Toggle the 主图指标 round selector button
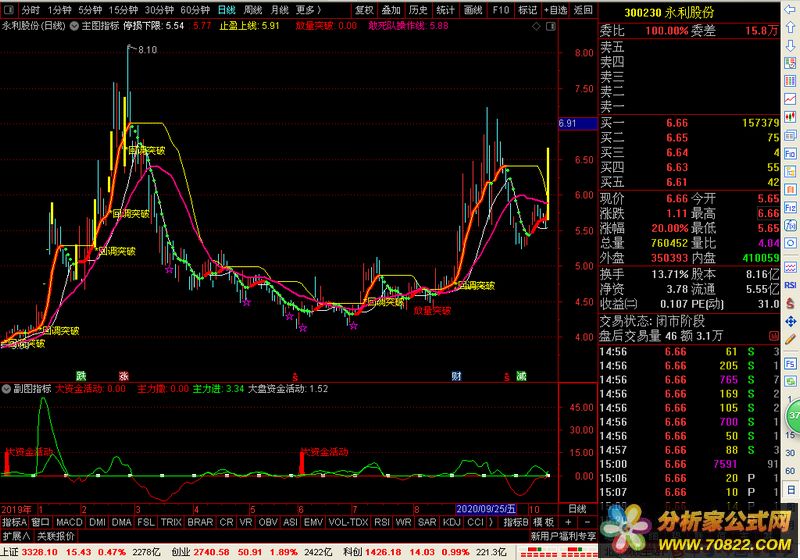This screenshot has height=560, width=800. (74, 26)
